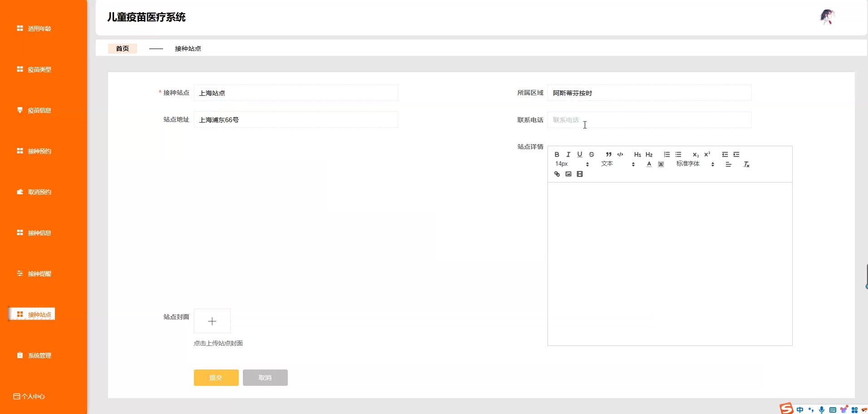Increase indent in the editor
This screenshot has height=414, width=868.
736,154
